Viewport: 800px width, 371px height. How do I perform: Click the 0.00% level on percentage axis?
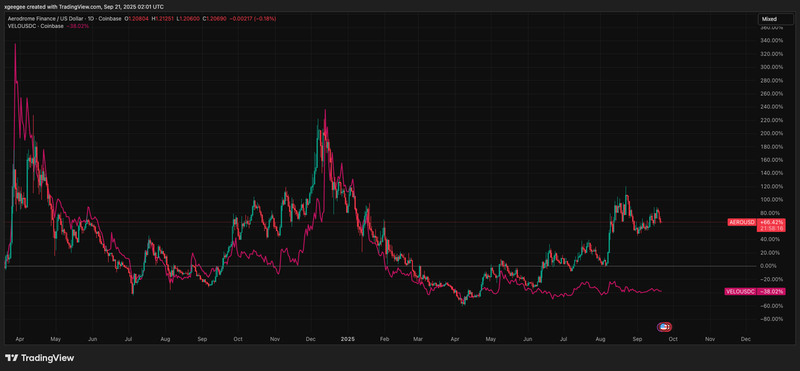[768, 266]
